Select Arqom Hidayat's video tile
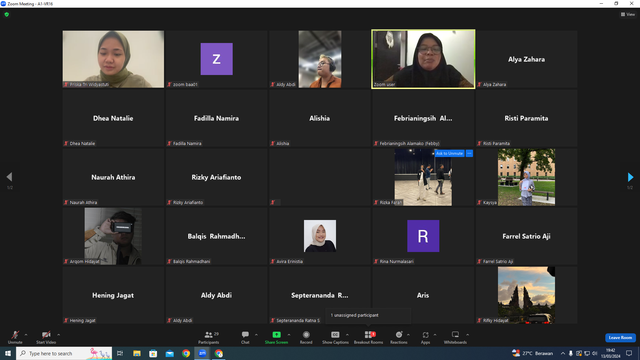 pos(113,236)
